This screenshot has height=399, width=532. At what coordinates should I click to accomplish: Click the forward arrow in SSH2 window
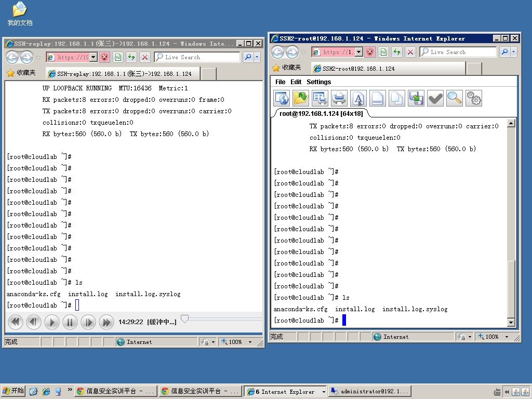point(292,52)
